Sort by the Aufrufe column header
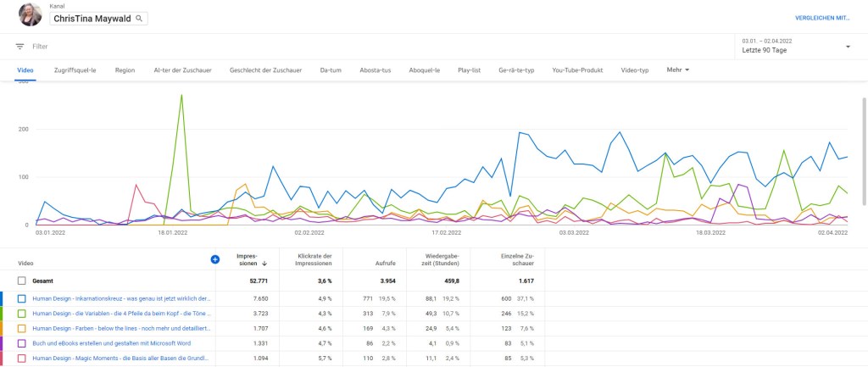The width and height of the screenshot is (868, 367). [386, 264]
